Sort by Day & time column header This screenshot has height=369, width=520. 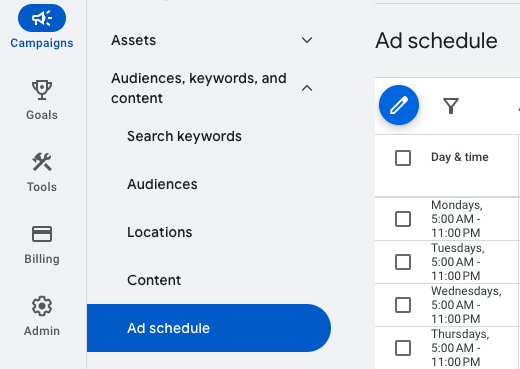click(460, 157)
